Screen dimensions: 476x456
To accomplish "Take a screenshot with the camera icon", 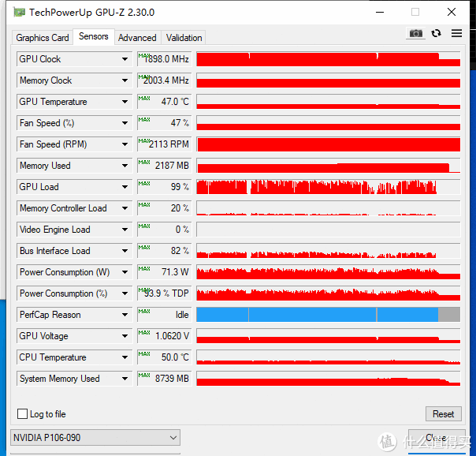I will point(415,33).
